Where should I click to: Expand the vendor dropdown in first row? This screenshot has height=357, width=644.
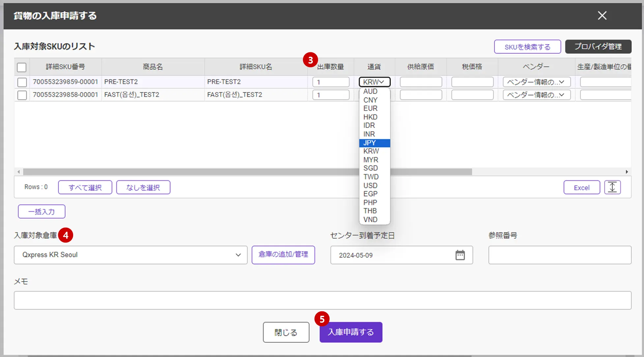pos(536,82)
